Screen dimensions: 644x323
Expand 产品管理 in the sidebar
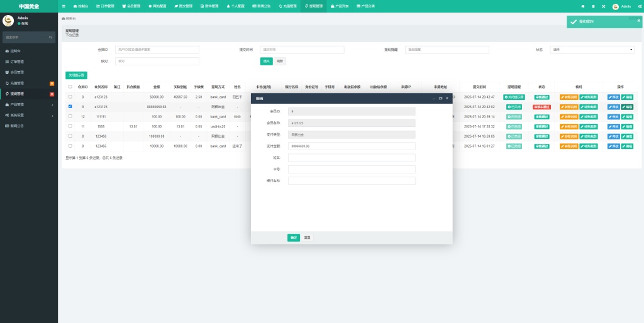(28, 104)
